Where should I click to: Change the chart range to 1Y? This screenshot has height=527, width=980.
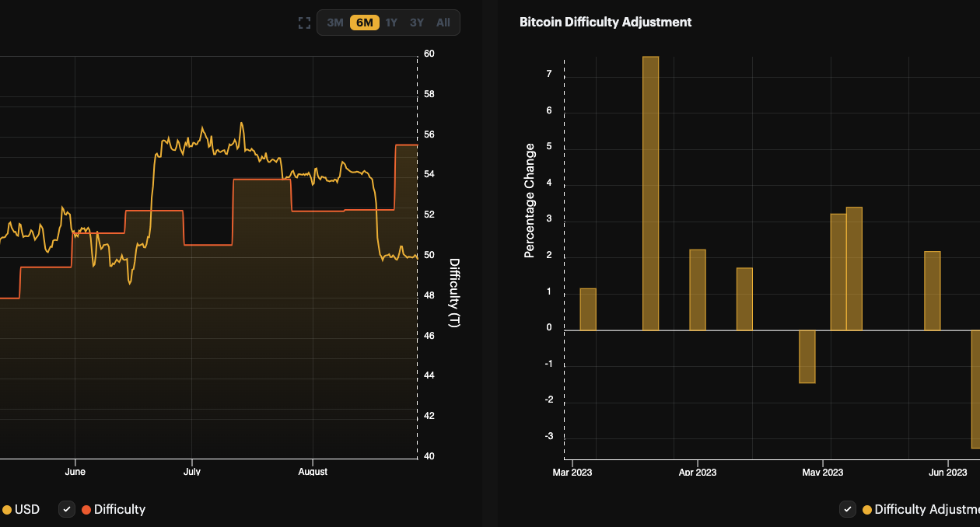tap(391, 23)
